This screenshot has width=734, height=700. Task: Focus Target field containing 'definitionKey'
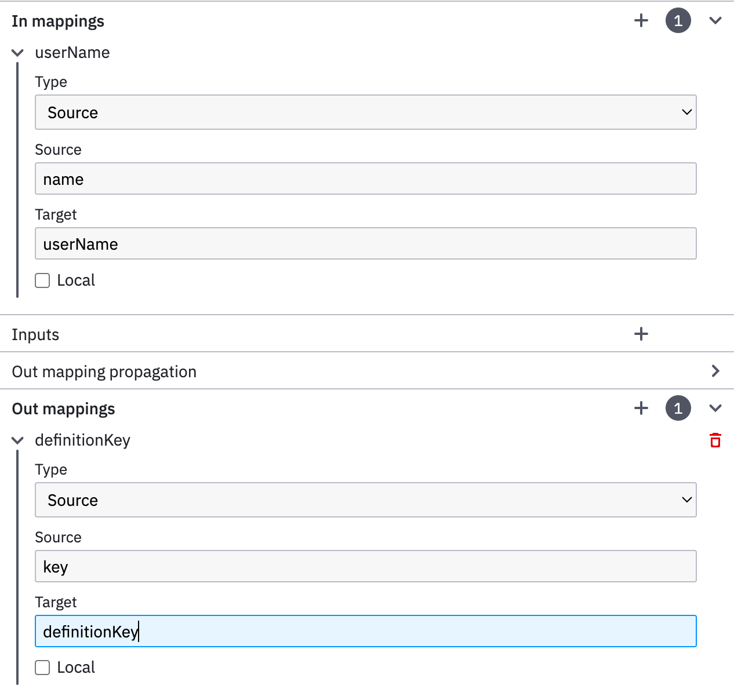(365, 632)
